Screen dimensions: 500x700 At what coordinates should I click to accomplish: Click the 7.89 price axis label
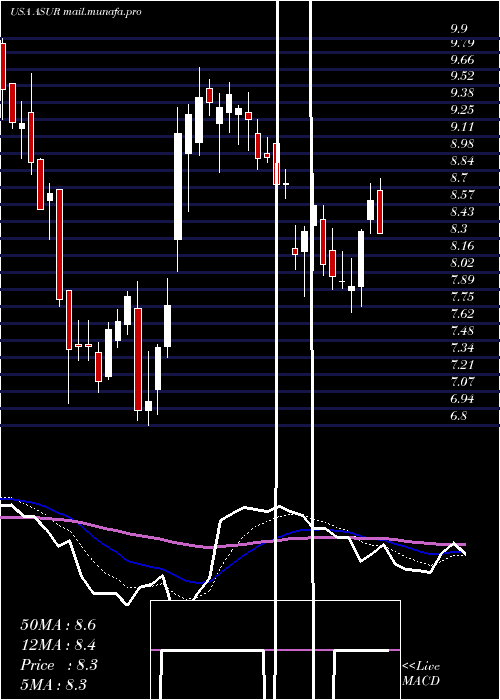[x=462, y=280]
